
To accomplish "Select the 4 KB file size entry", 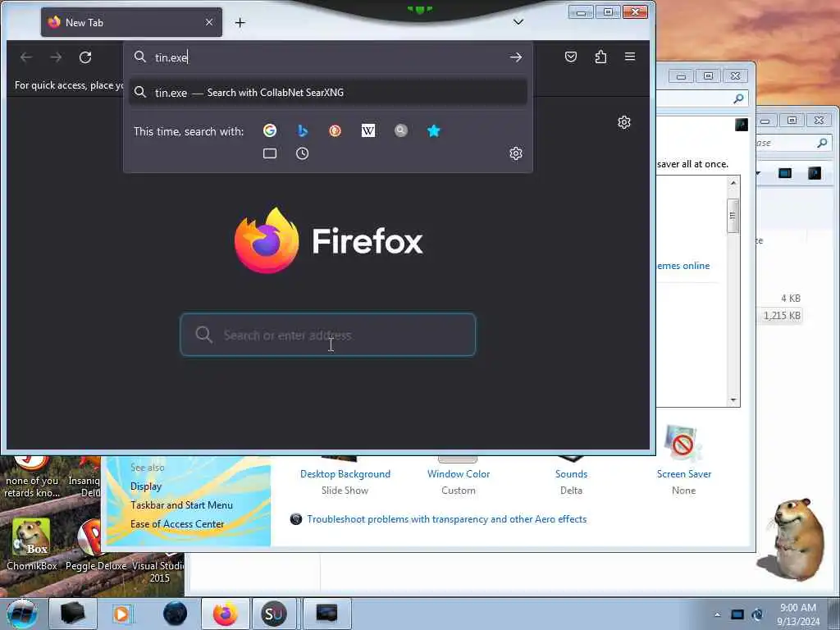I will coord(791,299).
